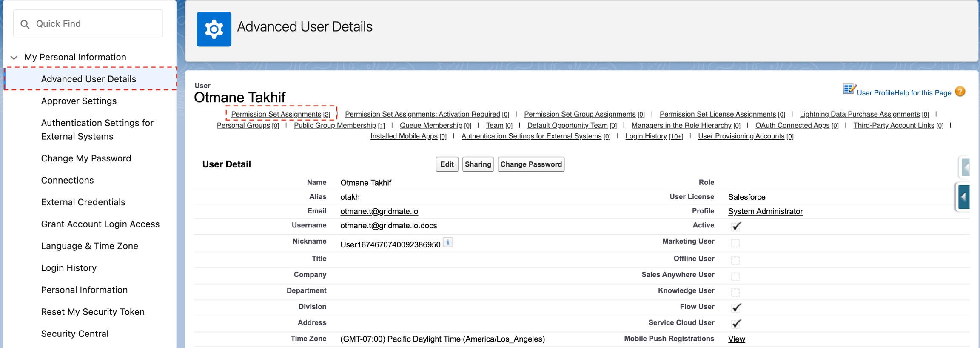Click the User Profile tour icon

tap(849, 89)
